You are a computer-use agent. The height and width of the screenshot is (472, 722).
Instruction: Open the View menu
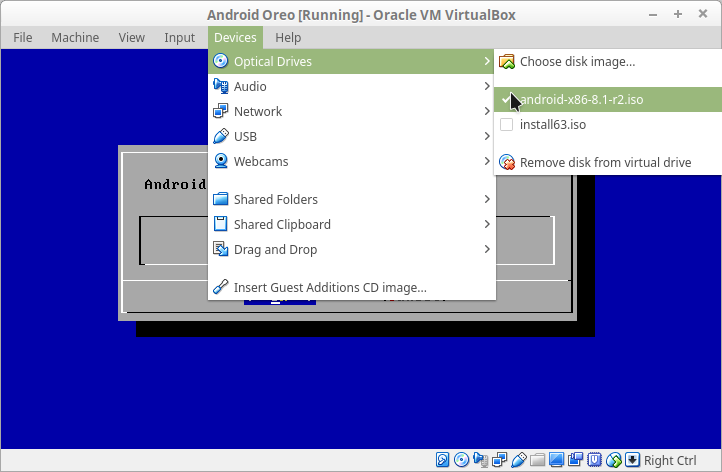tap(132, 37)
